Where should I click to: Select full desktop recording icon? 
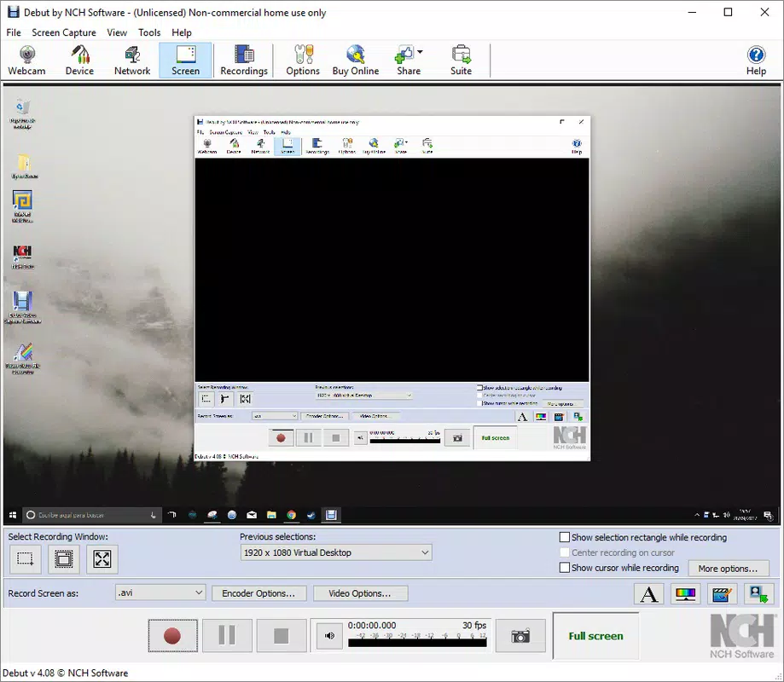pos(102,558)
